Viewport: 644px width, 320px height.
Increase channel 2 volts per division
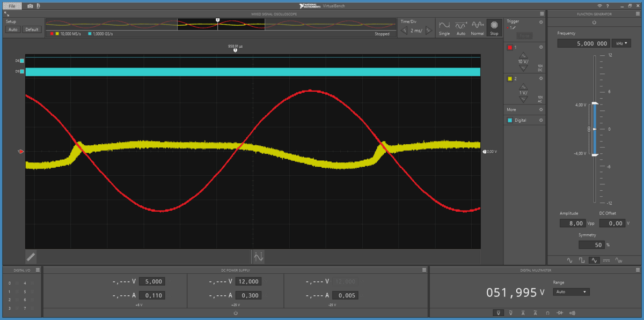pos(523,87)
